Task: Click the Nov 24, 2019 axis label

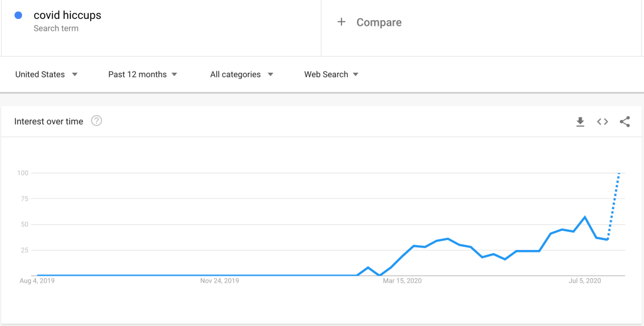Action: click(219, 281)
